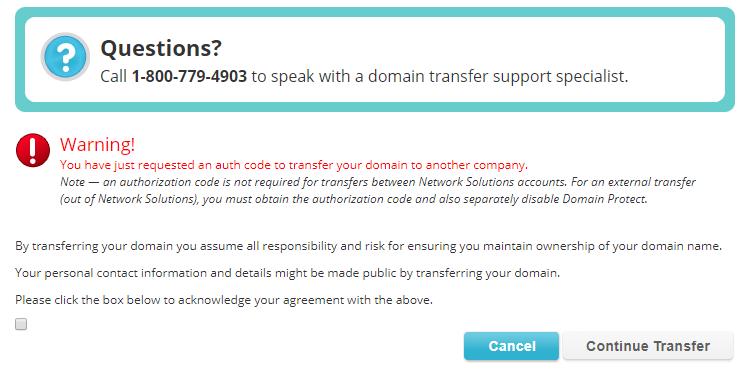Cancel the domain transfer request

coord(512,346)
